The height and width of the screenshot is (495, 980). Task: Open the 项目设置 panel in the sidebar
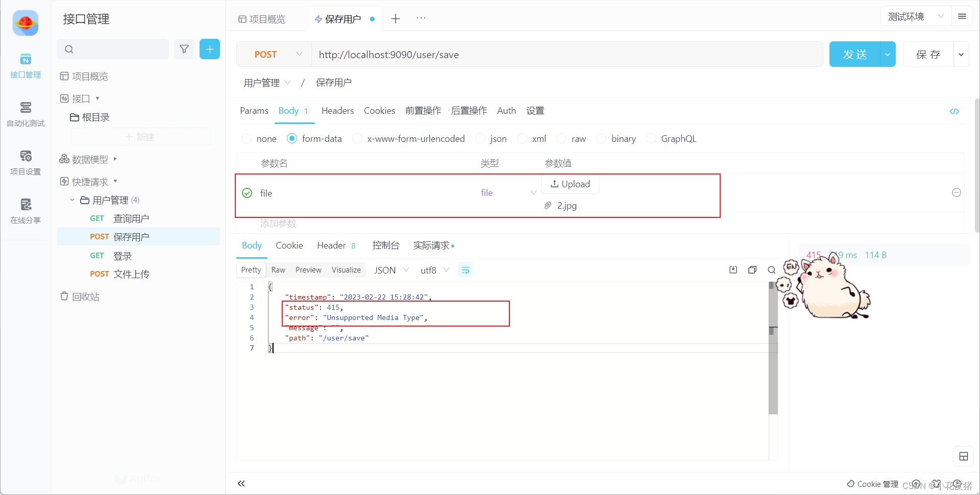(x=25, y=162)
